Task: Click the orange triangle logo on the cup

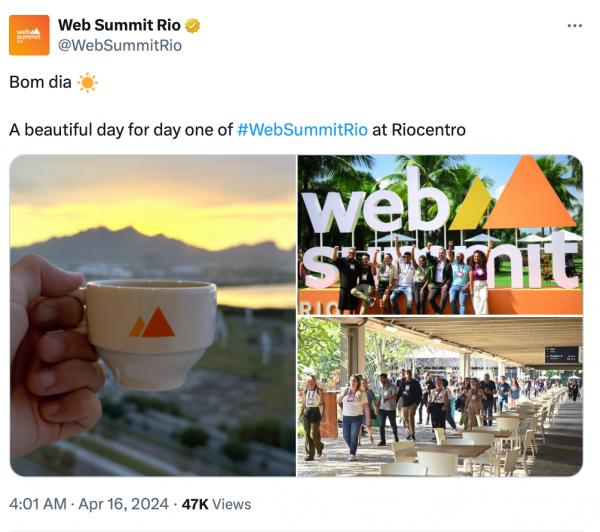Action: point(152,322)
